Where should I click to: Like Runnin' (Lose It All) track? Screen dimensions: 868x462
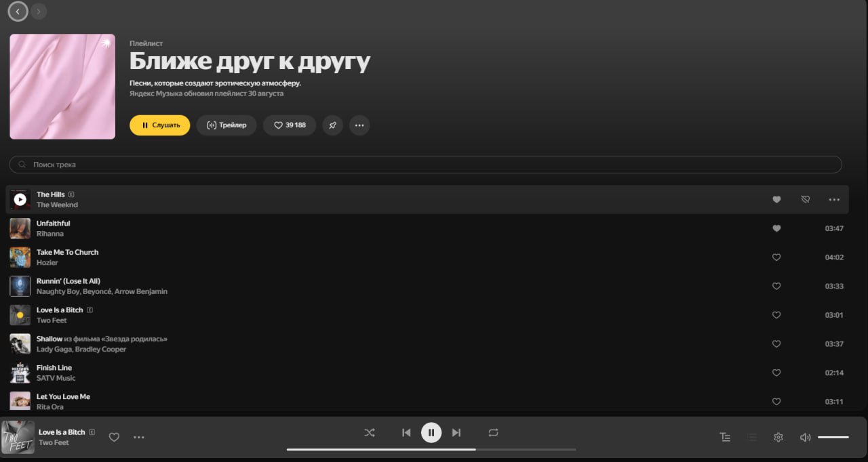tap(776, 286)
